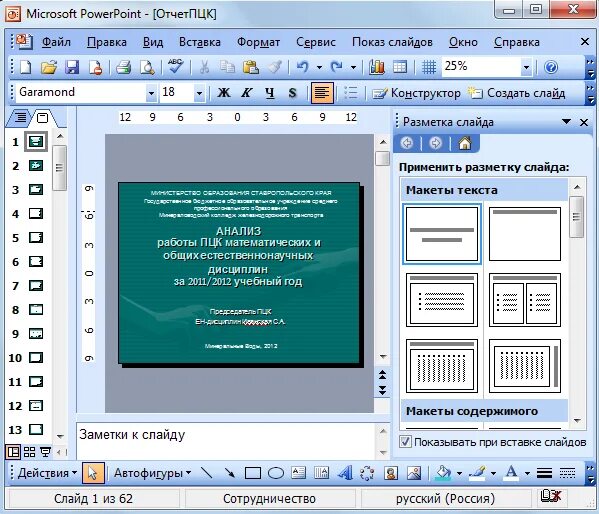Open the Garamond font dropdown
The height and width of the screenshot is (514, 599).
pos(151,93)
